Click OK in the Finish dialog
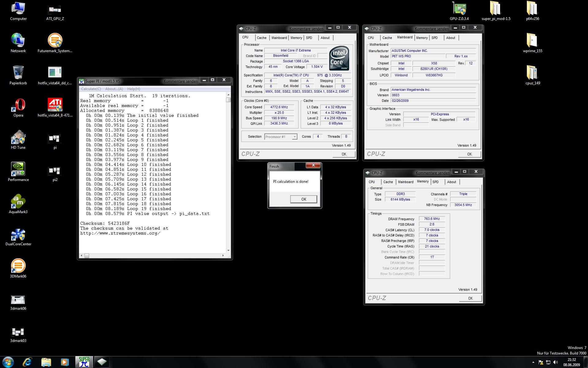 [x=303, y=199]
